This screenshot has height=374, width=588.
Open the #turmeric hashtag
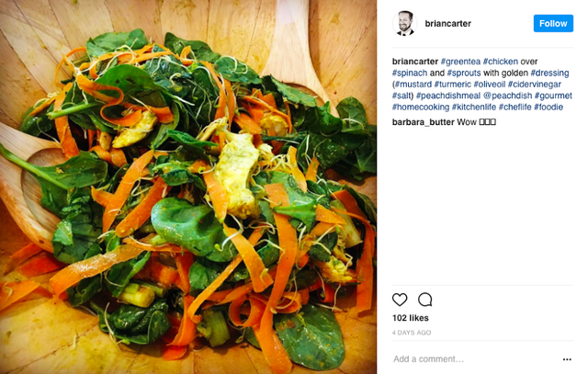452,85
